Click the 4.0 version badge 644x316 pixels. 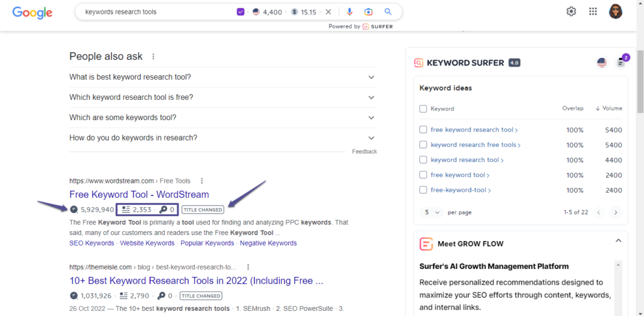[x=514, y=63]
